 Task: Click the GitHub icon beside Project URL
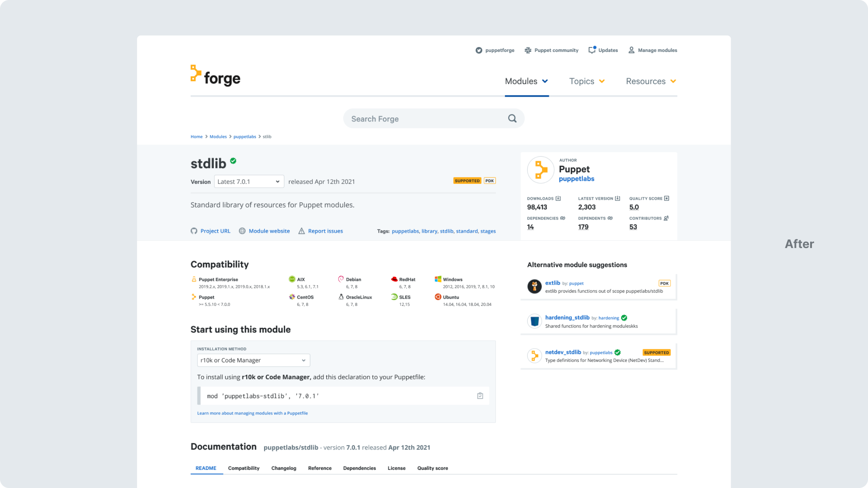point(194,231)
